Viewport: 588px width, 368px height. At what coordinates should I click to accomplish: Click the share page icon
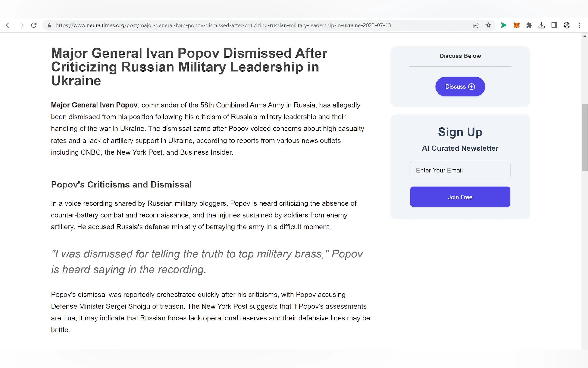click(476, 25)
